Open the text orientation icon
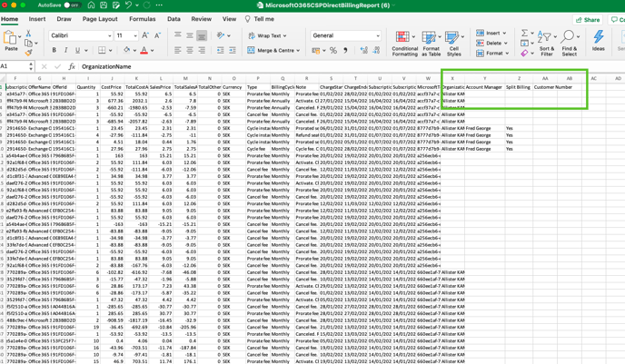Viewport: 625px width, 364px height. [221, 35]
